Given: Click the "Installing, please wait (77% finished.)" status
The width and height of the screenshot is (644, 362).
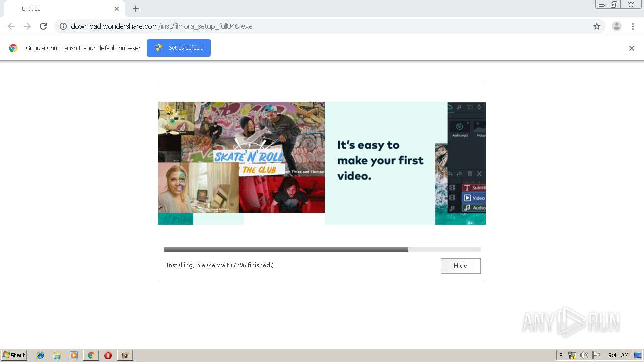Looking at the screenshot, I should click(x=220, y=265).
